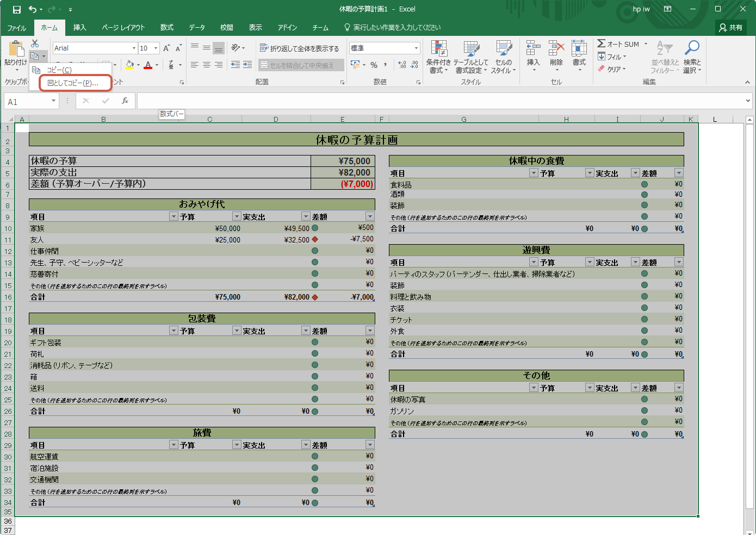
Task: Click the Save icon in title bar
Action: click(16, 9)
